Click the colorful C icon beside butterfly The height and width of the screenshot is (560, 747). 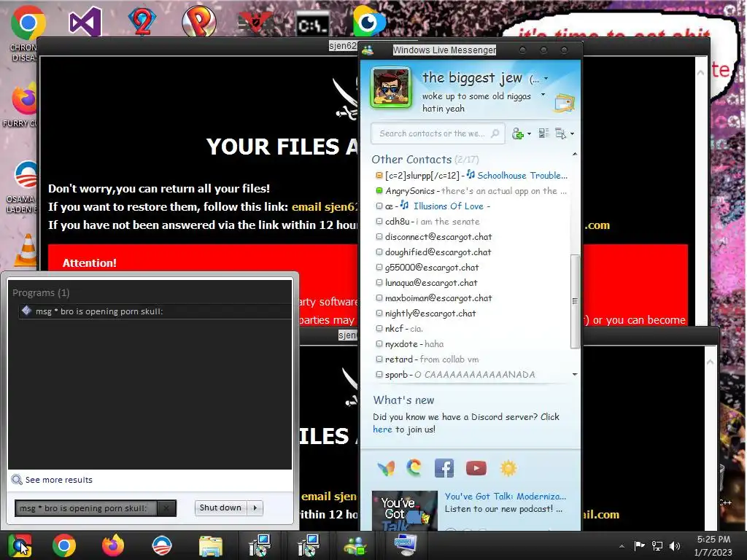[x=414, y=468]
